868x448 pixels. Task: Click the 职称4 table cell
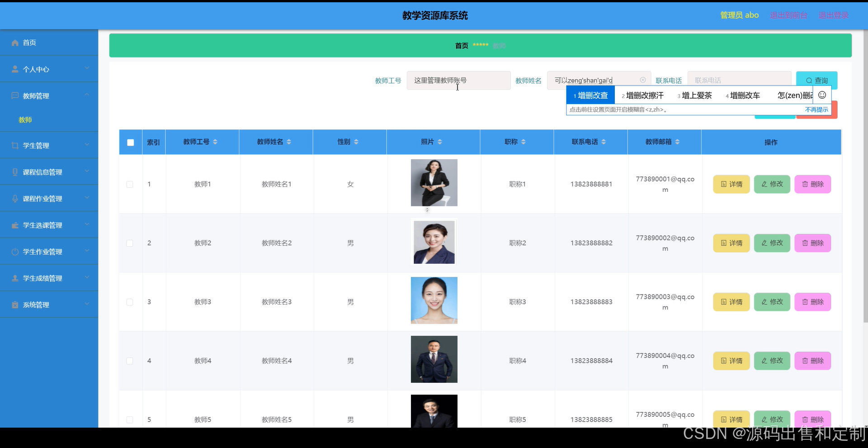[x=518, y=361]
